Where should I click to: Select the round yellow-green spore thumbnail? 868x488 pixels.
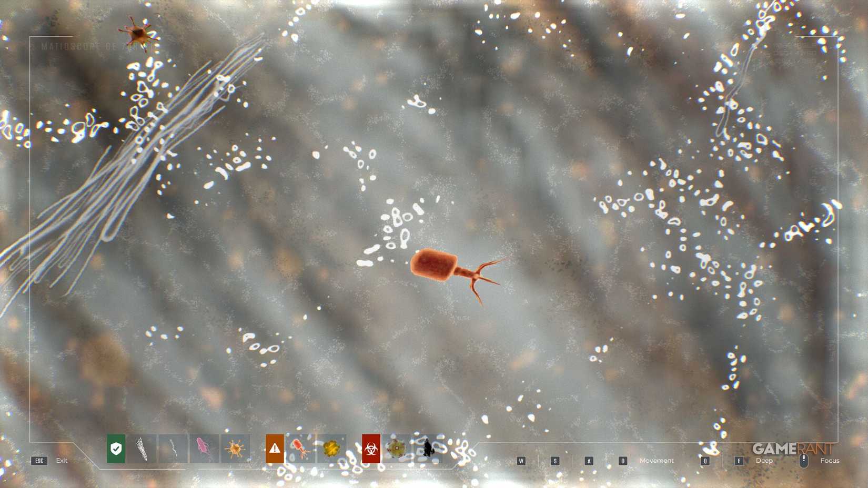pos(397,449)
